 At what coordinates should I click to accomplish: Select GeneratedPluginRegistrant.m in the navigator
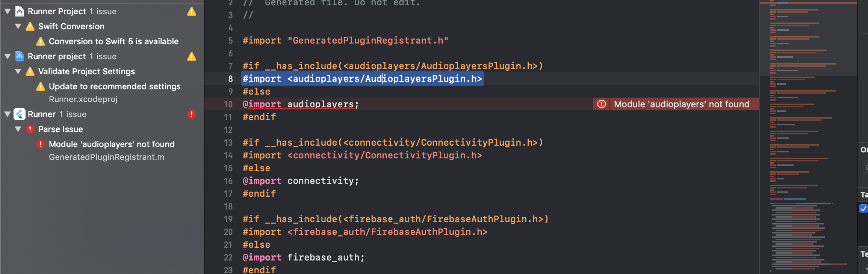click(107, 157)
